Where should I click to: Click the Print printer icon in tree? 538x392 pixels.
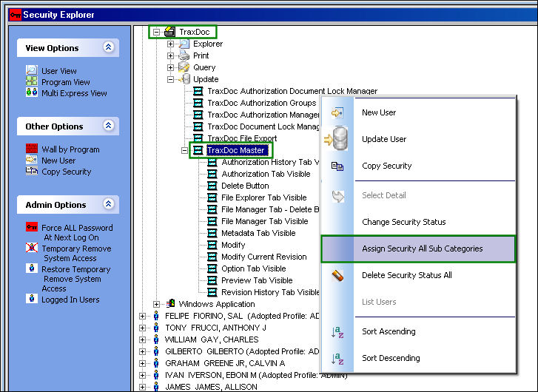click(184, 55)
